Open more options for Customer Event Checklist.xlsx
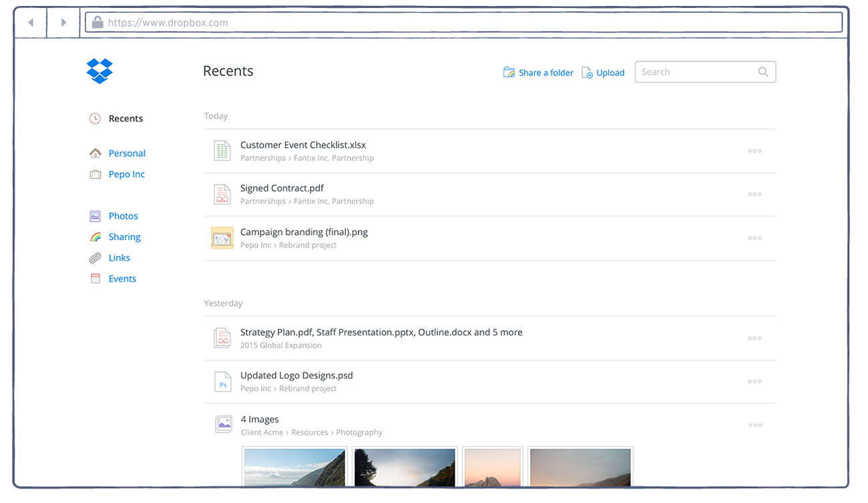The image size is (868, 503). (x=754, y=151)
